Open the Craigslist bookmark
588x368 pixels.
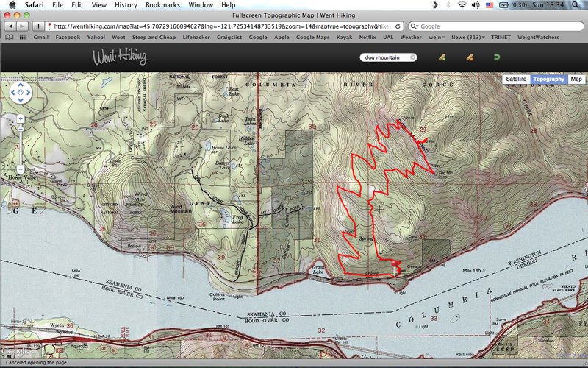click(x=229, y=38)
